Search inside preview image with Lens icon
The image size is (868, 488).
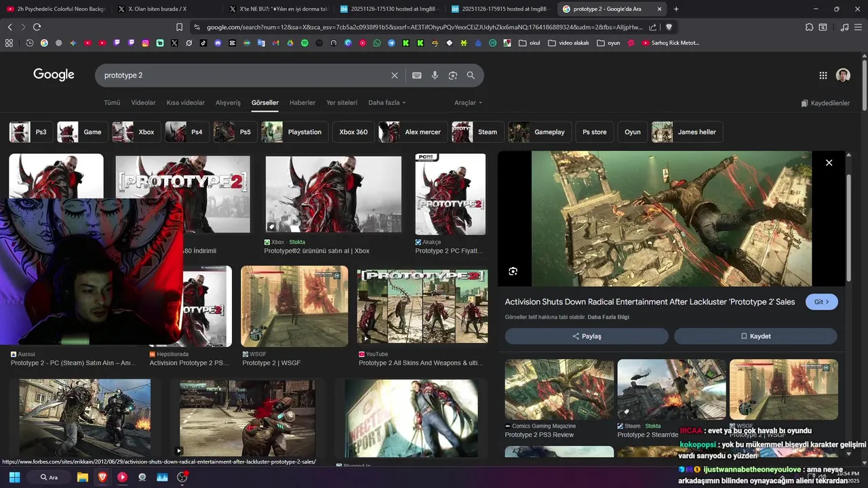click(x=513, y=271)
